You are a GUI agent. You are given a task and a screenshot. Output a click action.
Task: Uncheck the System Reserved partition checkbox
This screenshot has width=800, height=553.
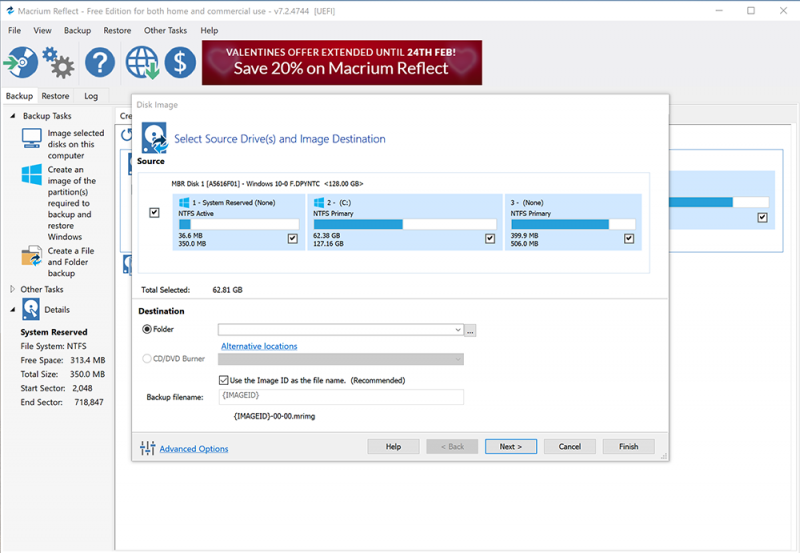[x=292, y=238]
